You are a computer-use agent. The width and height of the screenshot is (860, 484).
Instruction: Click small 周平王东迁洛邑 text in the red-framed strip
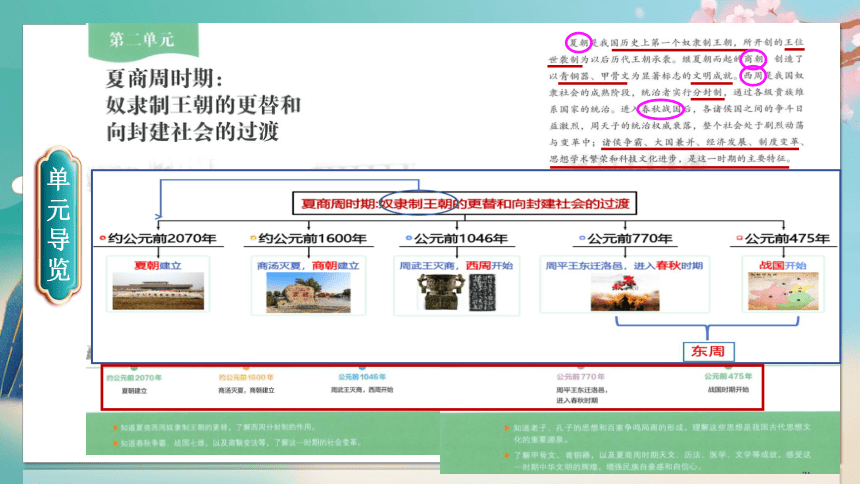point(581,390)
